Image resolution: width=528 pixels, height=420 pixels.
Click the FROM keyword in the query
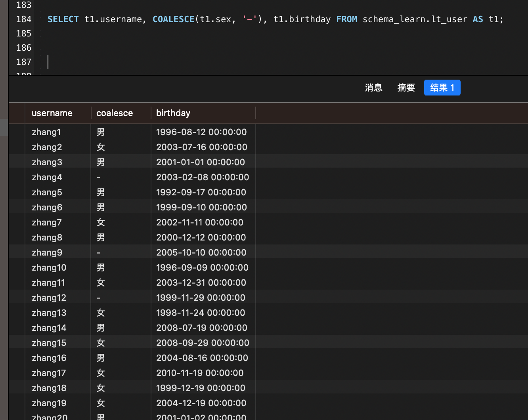click(x=346, y=19)
